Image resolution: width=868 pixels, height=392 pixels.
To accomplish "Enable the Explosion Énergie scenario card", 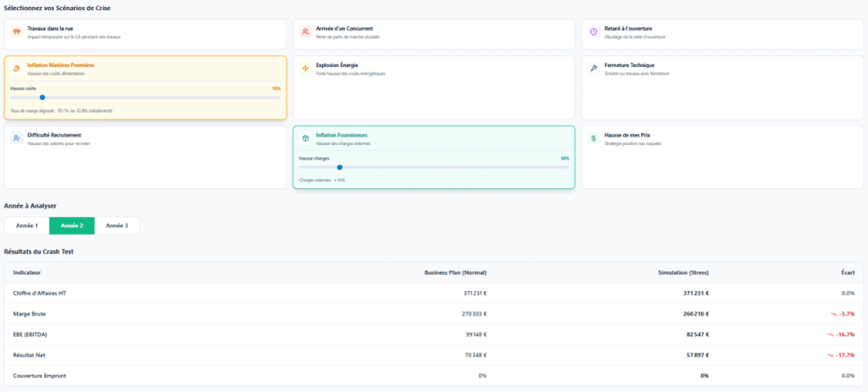I will (434, 87).
